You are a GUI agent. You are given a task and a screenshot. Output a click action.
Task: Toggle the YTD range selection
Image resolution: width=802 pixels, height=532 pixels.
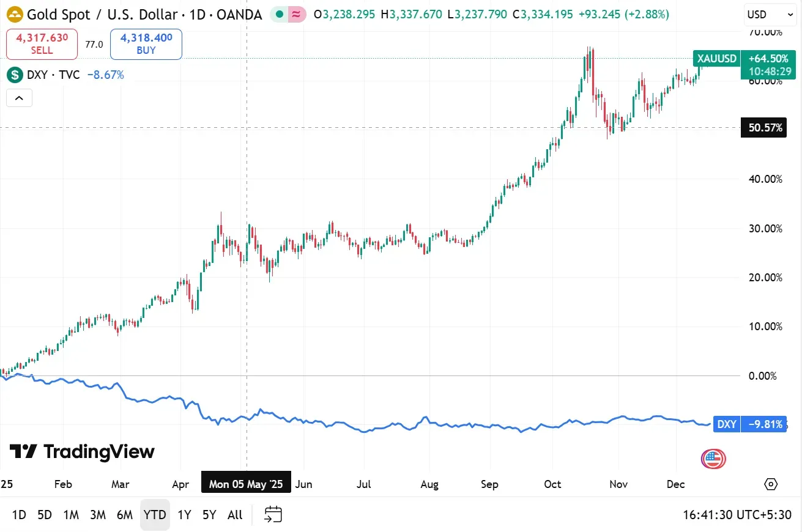155,514
